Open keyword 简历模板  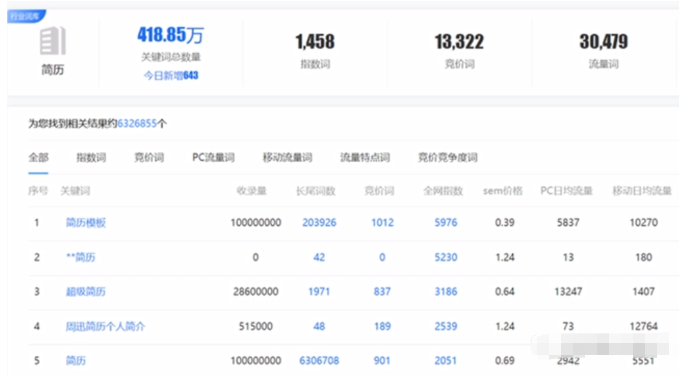tap(86, 223)
